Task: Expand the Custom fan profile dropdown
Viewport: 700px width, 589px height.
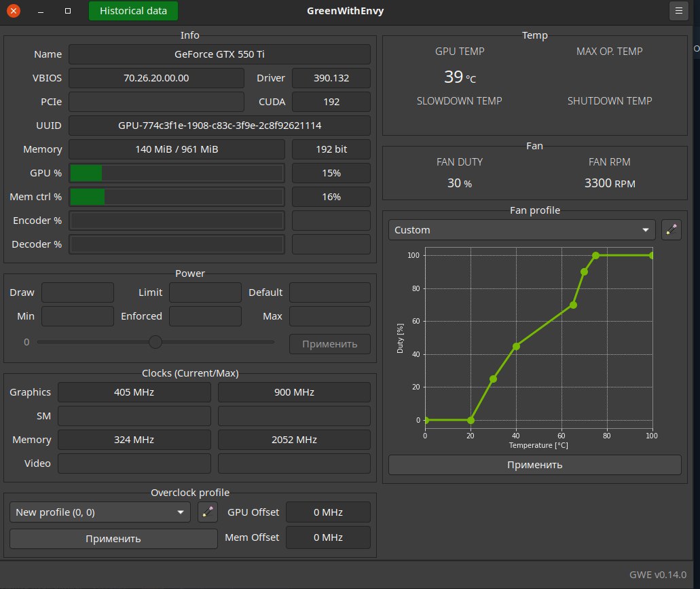Action: point(521,230)
